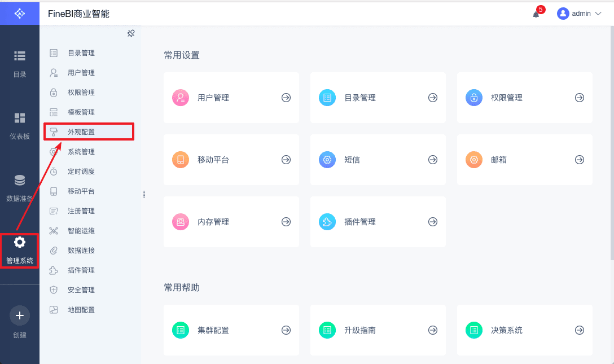The height and width of the screenshot is (364, 614).
Task: Select the 管理系统 gear icon
Action: click(20, 243)
